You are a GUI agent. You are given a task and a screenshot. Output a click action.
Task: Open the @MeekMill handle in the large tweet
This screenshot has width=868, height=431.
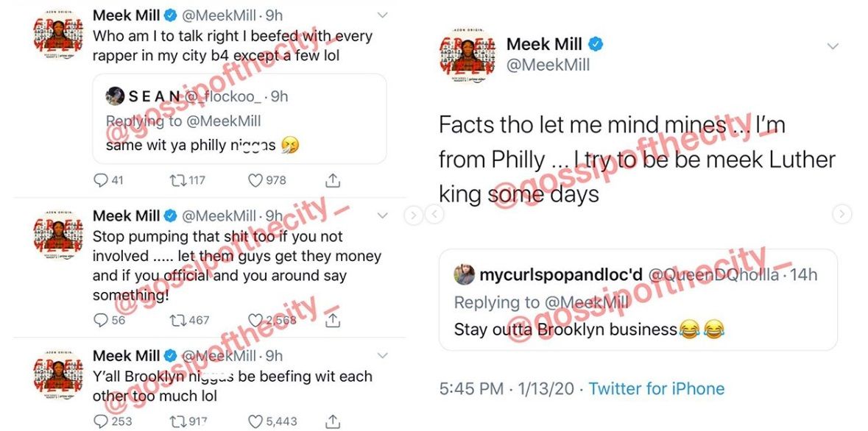tap(548, 65)
